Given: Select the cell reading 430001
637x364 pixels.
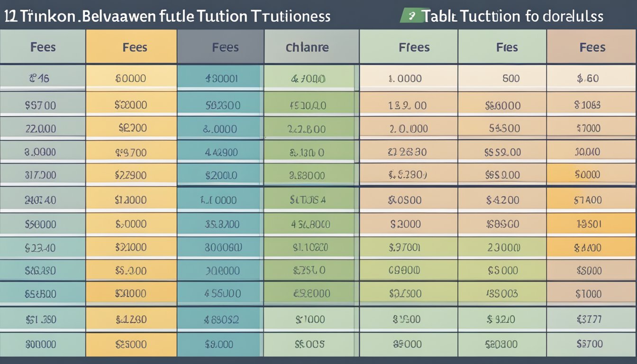Looking at the screenshot, I should click(x=221, y=79).
